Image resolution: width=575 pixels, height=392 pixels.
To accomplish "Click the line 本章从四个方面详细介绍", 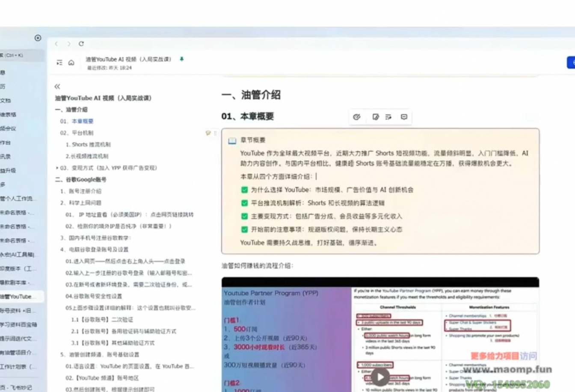I will [277, 176].
